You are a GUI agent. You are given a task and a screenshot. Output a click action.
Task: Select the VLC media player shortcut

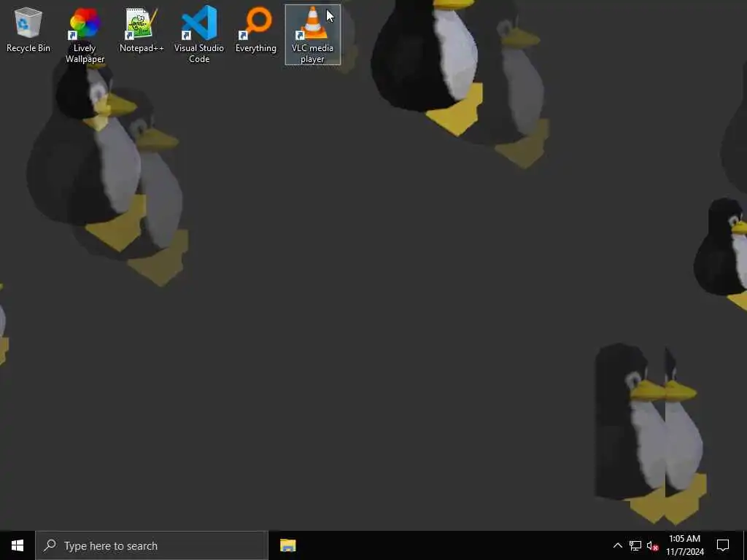(x=312, y=35)
